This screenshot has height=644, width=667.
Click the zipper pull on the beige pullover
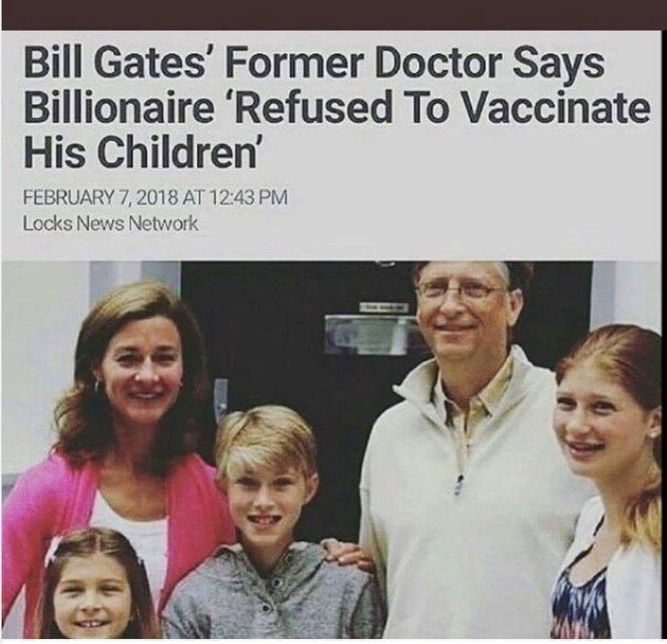(459, 484)
